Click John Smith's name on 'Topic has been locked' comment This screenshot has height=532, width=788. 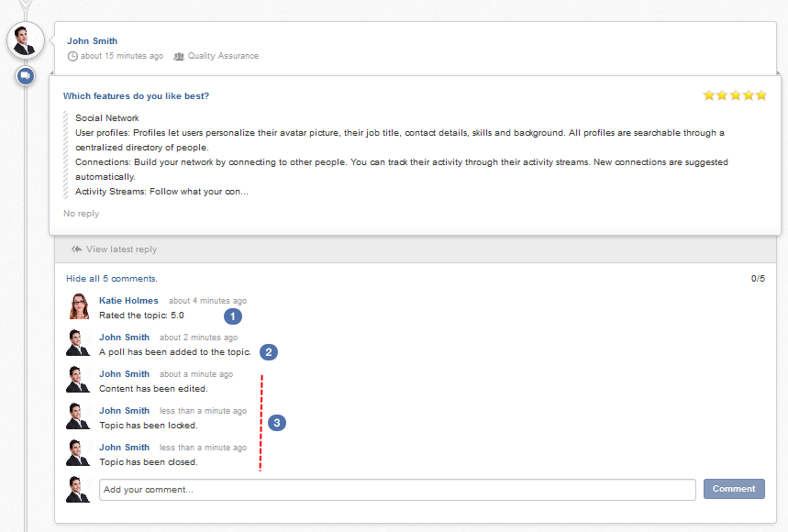click(x=124, y=410)
